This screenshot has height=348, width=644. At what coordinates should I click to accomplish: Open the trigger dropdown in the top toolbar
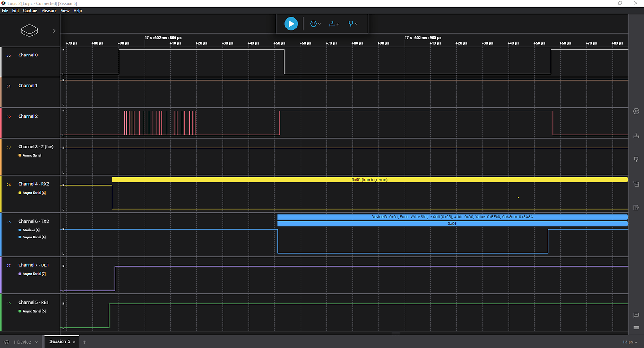coord(353,24)
